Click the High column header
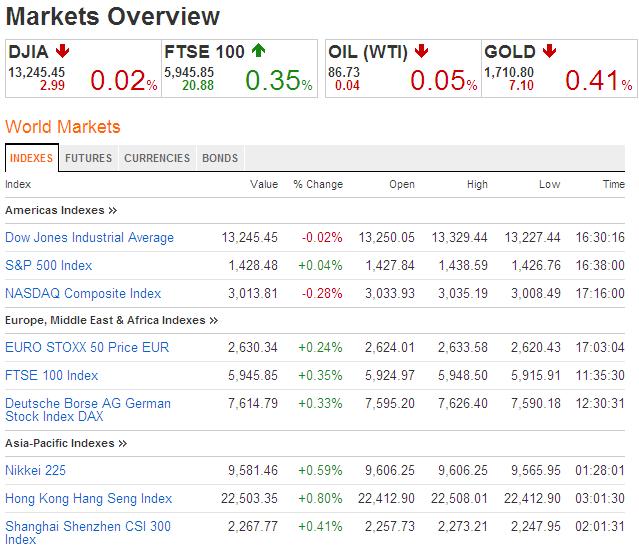Image resolution: width=639 pixels, height=553 pixels. pyautogui.click(x=477, y=185)
